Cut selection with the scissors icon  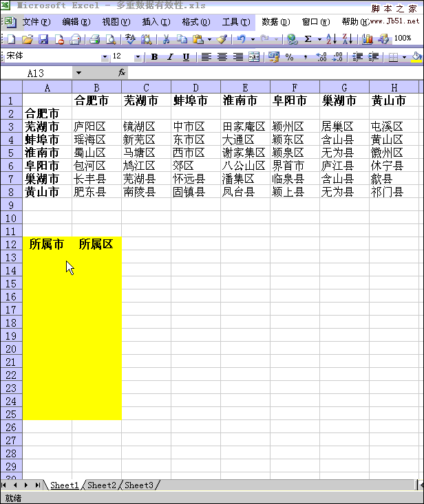point(166,39)
